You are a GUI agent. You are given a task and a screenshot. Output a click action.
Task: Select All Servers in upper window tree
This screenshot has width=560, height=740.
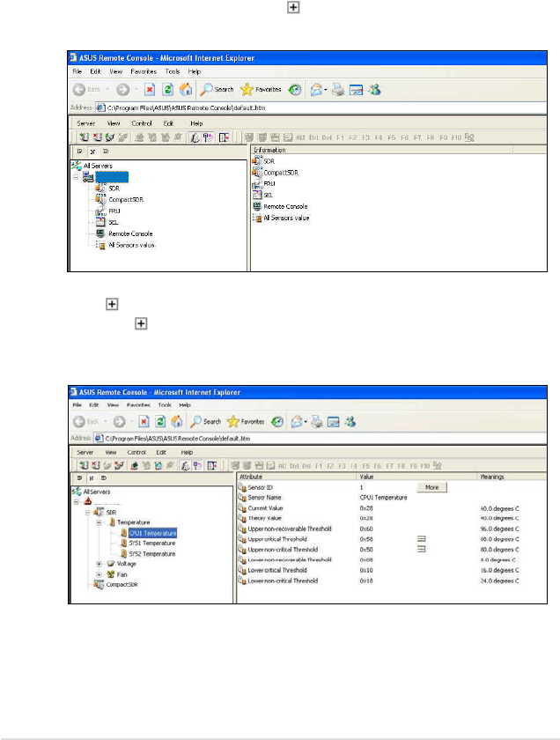point(98,166)
